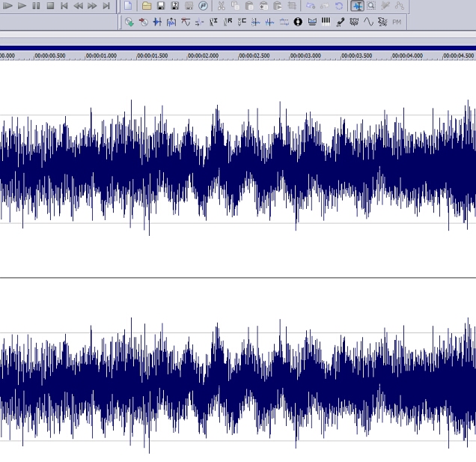Image resolution: width=476 pixels, height=462 pixels.
Task: Click the dashed rectangle waveform selection icon
Action: [284, 22]
